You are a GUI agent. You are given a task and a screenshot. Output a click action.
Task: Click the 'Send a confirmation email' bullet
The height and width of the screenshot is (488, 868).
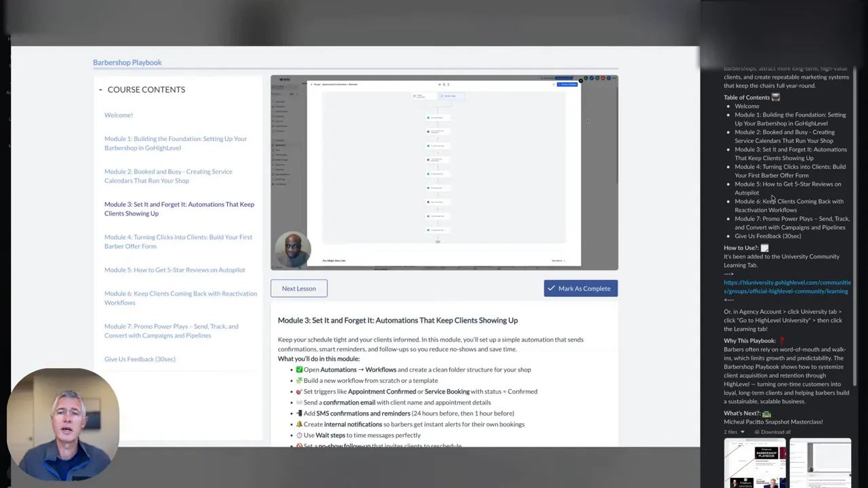click(393, 403)
